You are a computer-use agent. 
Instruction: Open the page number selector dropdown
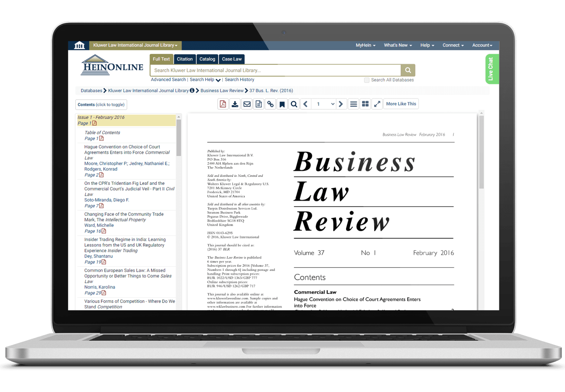(324, 104)
